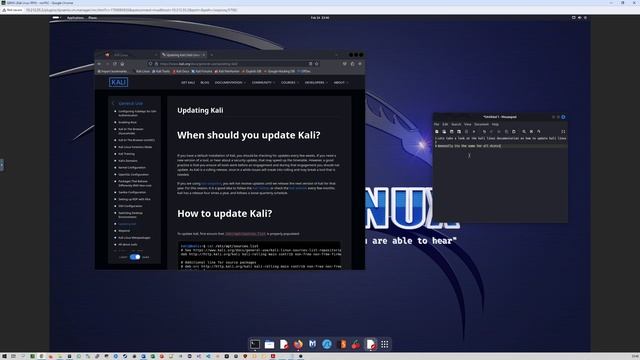The height and width of the screenshot is (360, 640).
Task: Open the View menu in Mousepad
Action: (467, 124)
